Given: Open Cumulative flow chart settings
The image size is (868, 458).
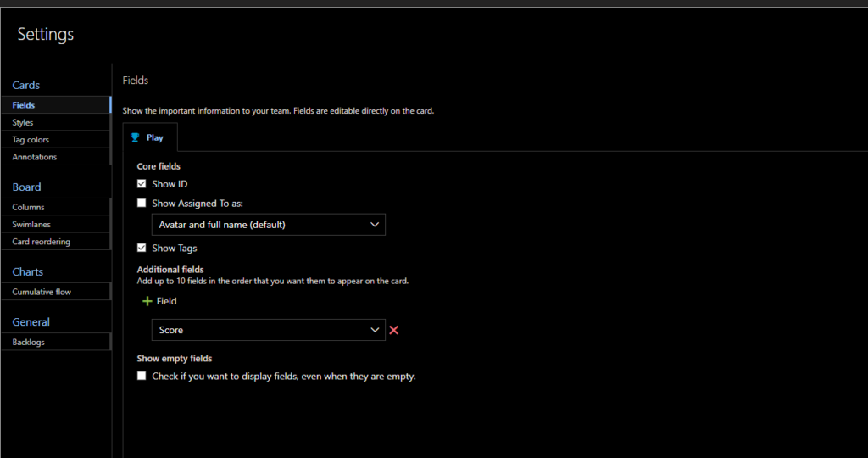Looking at the screenshot, I should pyautogui.click(x=56, y=292).
